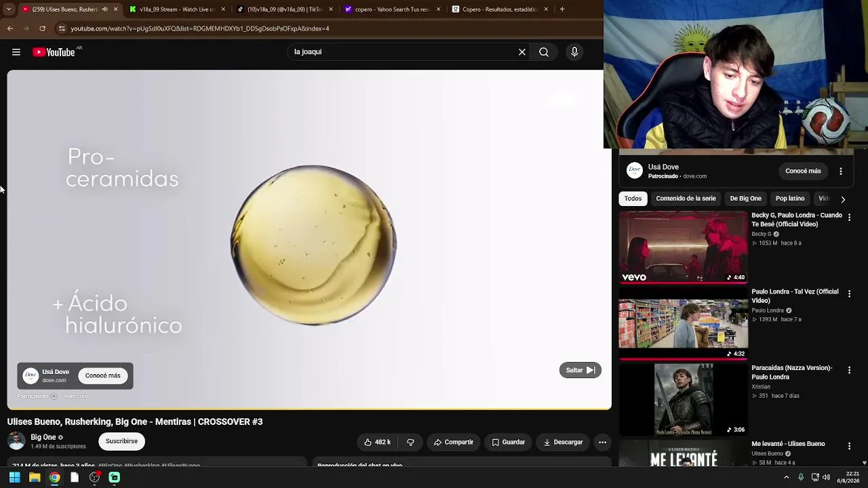Switch to the Yahoo Search copero tab
Image resolution: width=868 pixels, height=488 pixels.
(392, 9)
